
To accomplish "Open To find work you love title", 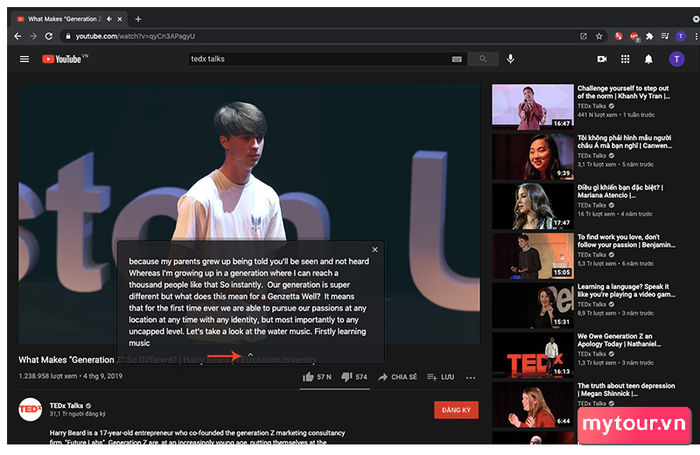I will pos(626,241).
